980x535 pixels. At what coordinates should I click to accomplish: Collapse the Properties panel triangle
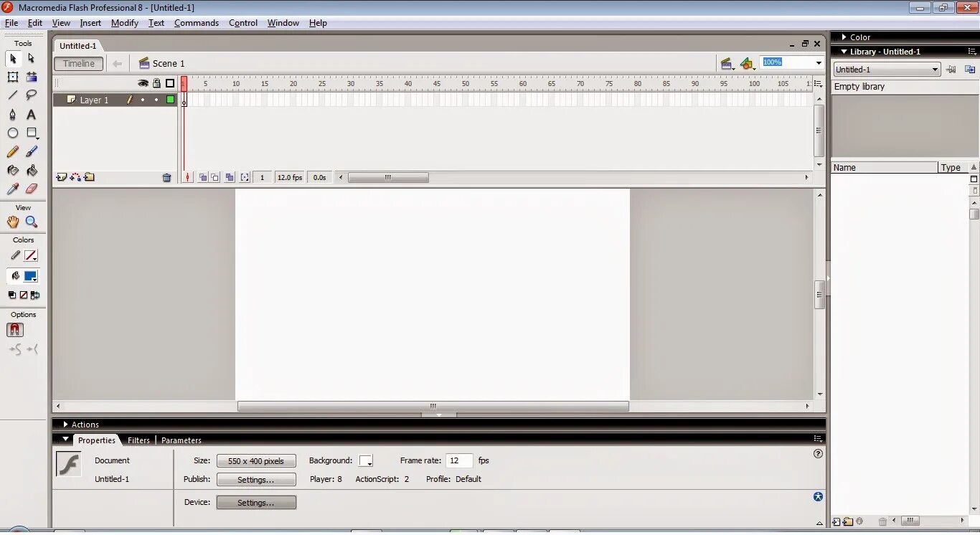[66, 440]
